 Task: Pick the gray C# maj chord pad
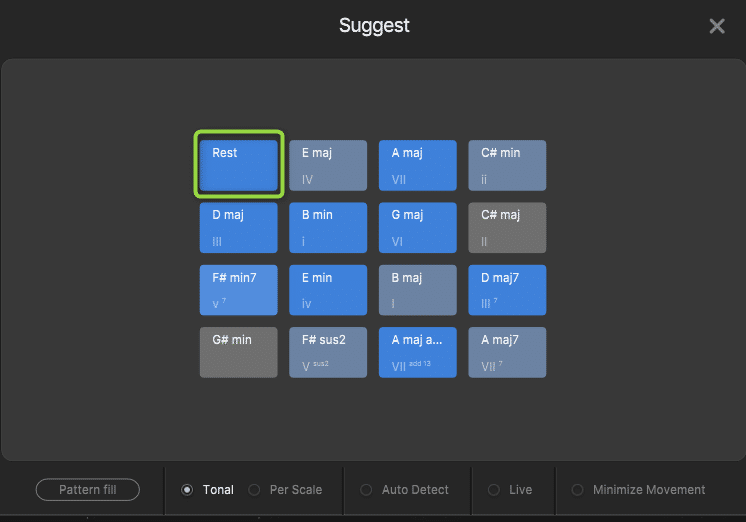pos(507,227)
